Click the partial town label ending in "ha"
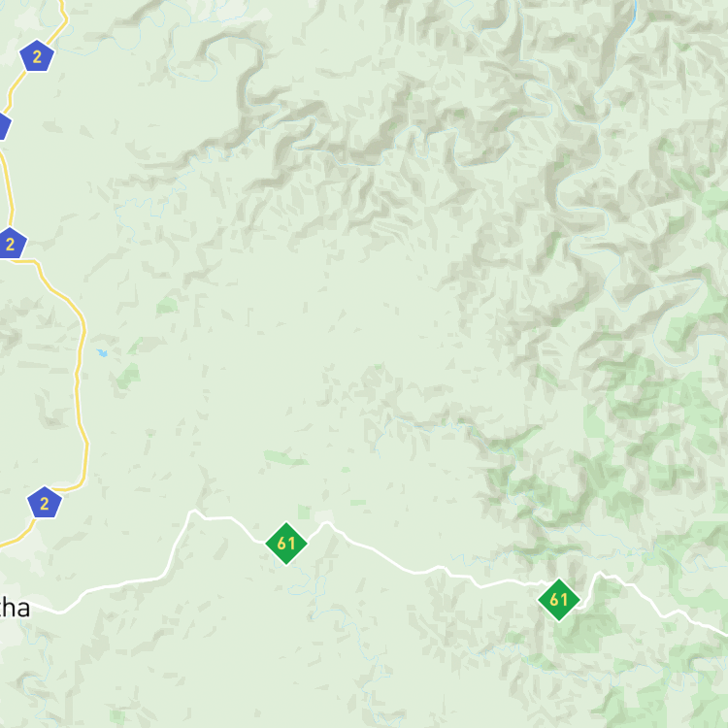728x728 pixels. coord(14,609)
